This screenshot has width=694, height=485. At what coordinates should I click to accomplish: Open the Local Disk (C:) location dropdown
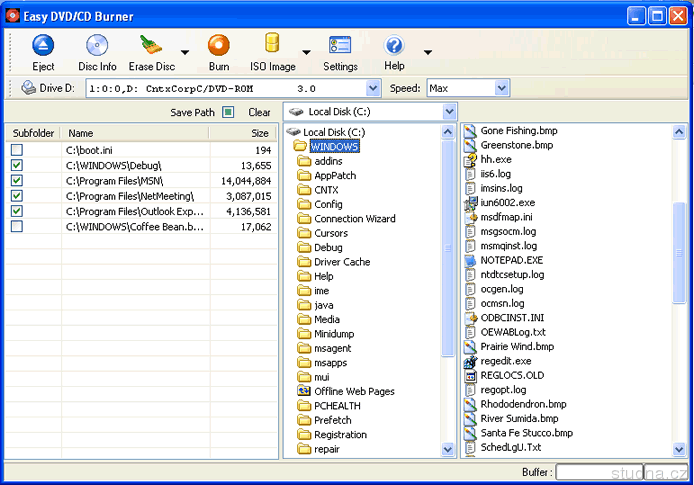[449, 112]
